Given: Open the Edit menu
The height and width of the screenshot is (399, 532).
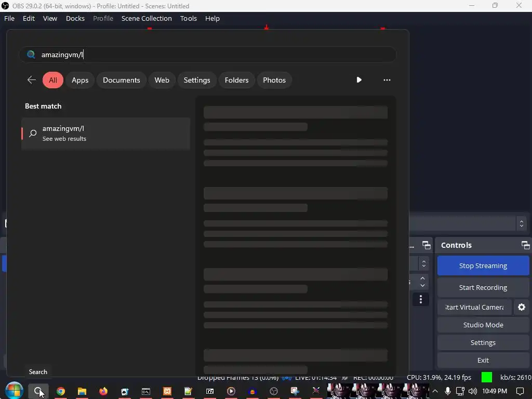Looking at the screenshot, I should coord(29,18).
